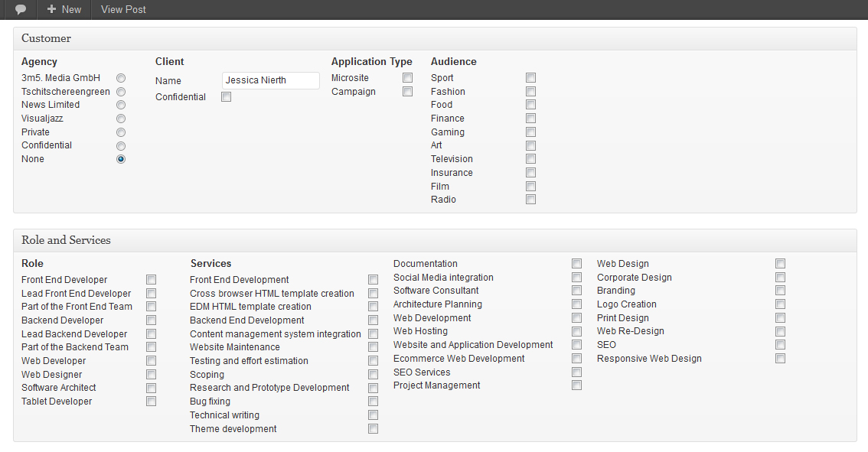Viewport: 868px width, 452px height.
Task: Tick the Software Architect role checkbox
Action: click(152, 388)
